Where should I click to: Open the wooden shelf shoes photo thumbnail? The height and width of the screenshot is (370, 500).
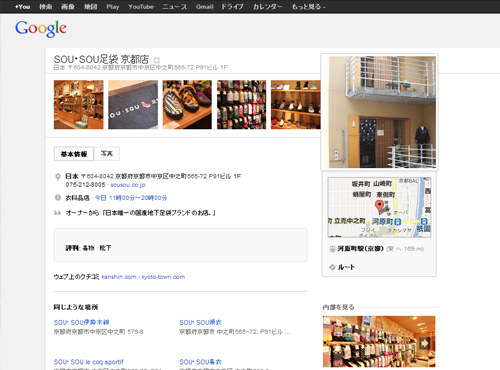pos(296,104)
